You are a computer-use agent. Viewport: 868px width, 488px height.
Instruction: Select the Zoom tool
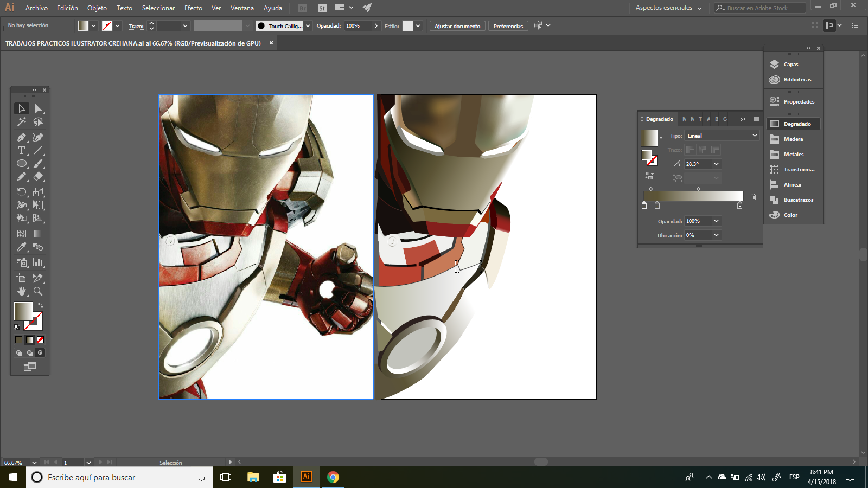[38, 291]
